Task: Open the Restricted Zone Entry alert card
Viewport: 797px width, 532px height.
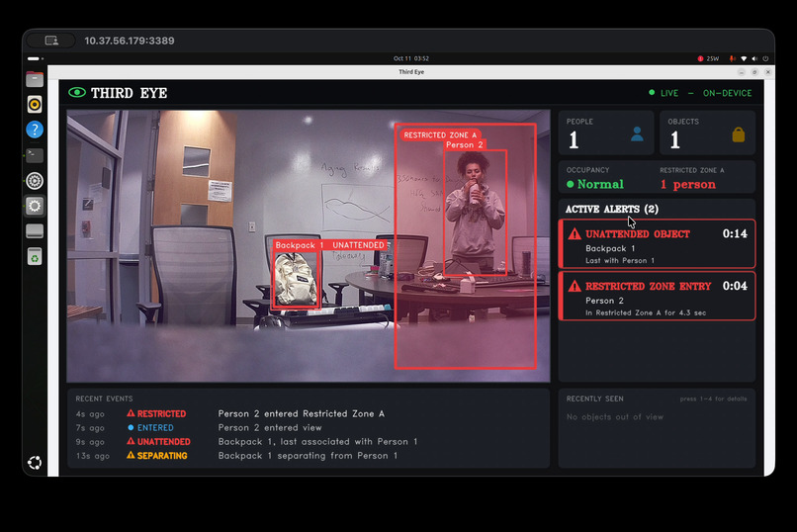Action: coord(657,297)
